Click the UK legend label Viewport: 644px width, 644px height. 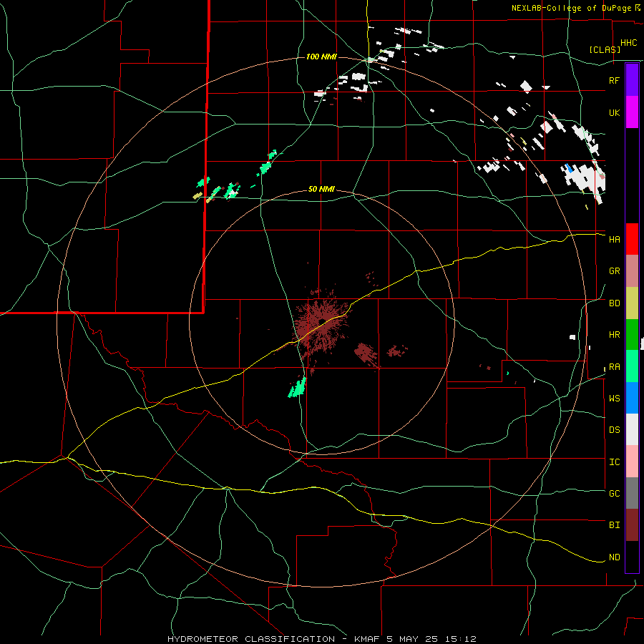[x=614, y=112]
